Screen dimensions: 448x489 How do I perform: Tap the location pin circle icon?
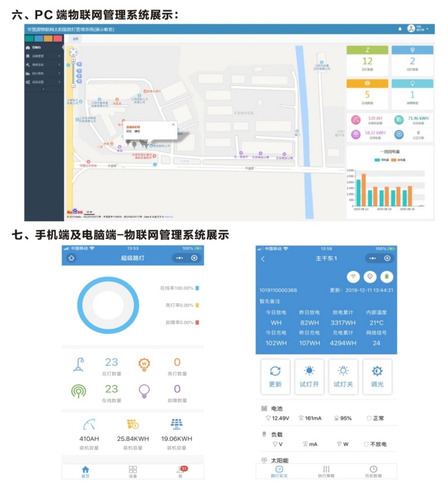(370, 277)
